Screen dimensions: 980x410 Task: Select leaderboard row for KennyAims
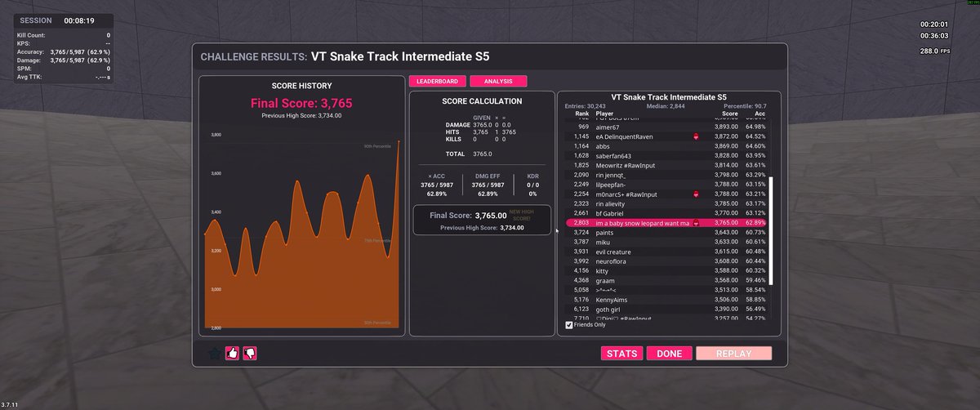666,300
